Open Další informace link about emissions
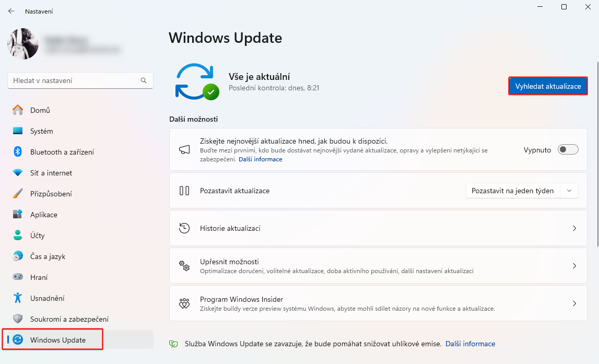599x364 pixels. pyautogui.click(x=469, y=344)
